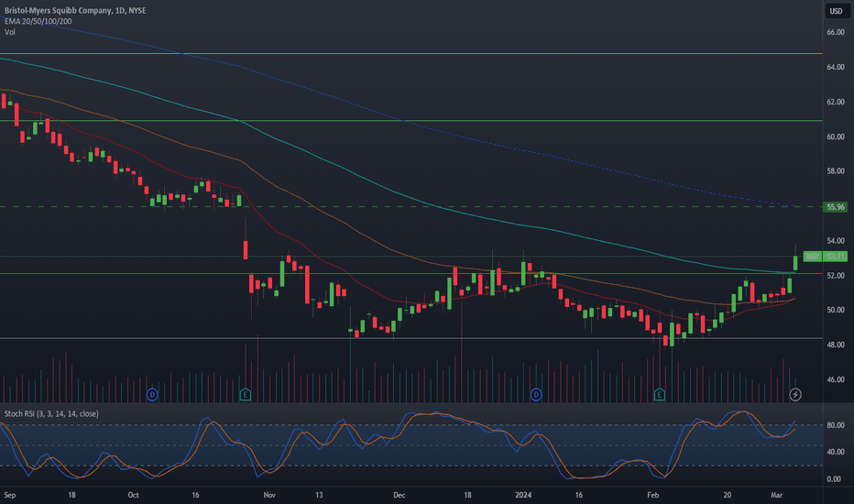Click the Feb label on the time axis
This screenshot has width=854, height=504.
point(652,495)
